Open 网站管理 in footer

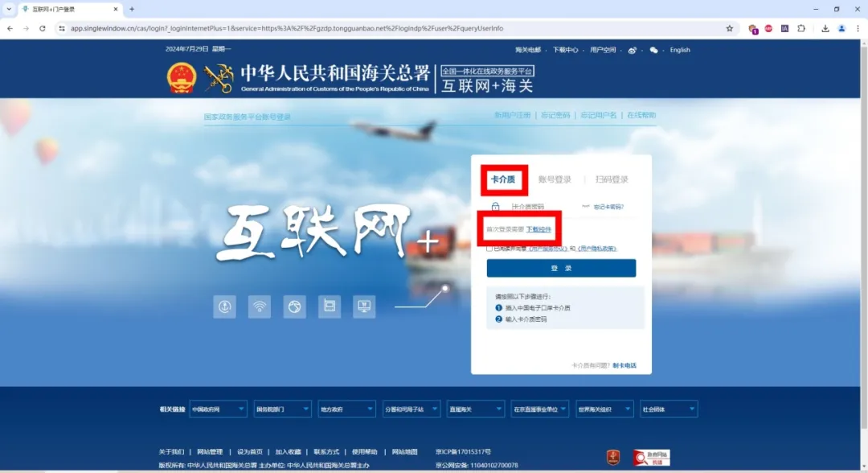(210, 452)
